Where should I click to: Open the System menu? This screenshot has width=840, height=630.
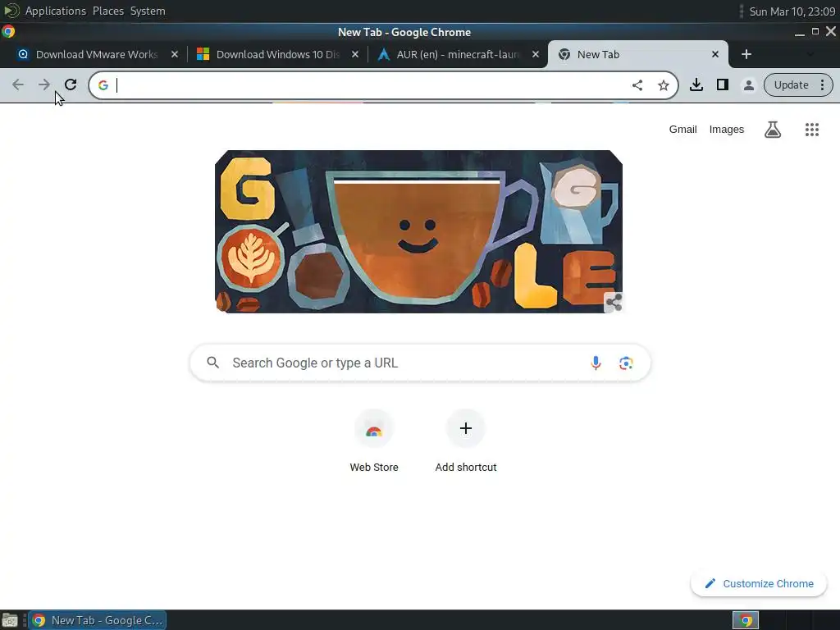coord(148,11)
